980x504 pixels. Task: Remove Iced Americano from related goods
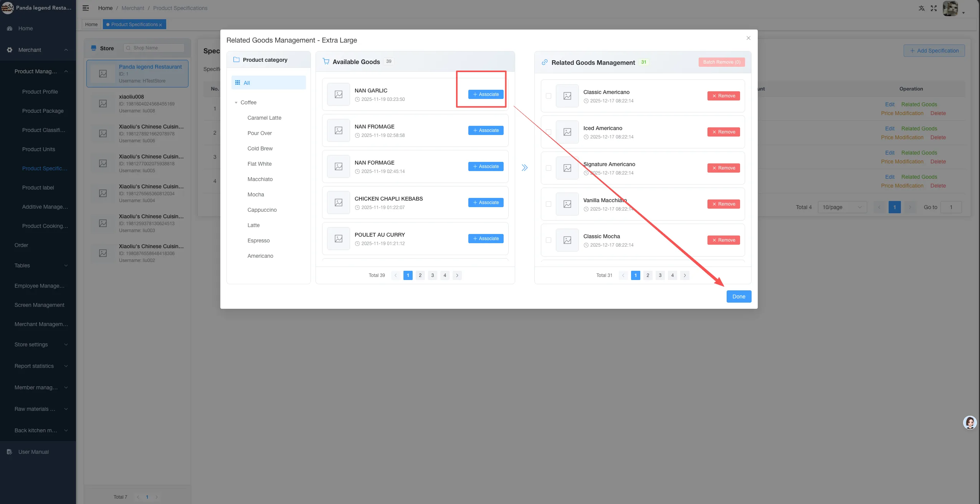click(x=724, y=132)
